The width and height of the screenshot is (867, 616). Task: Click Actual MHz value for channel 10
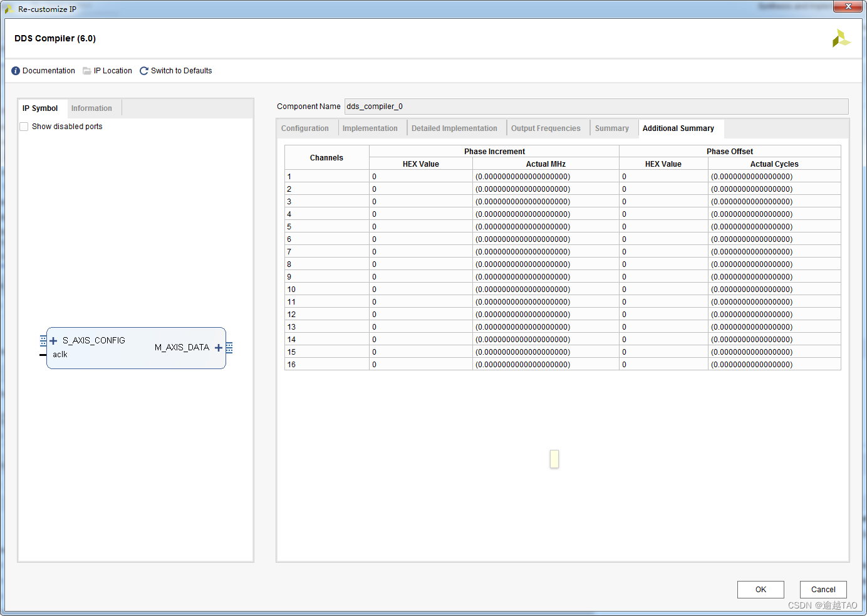[546, 290]
